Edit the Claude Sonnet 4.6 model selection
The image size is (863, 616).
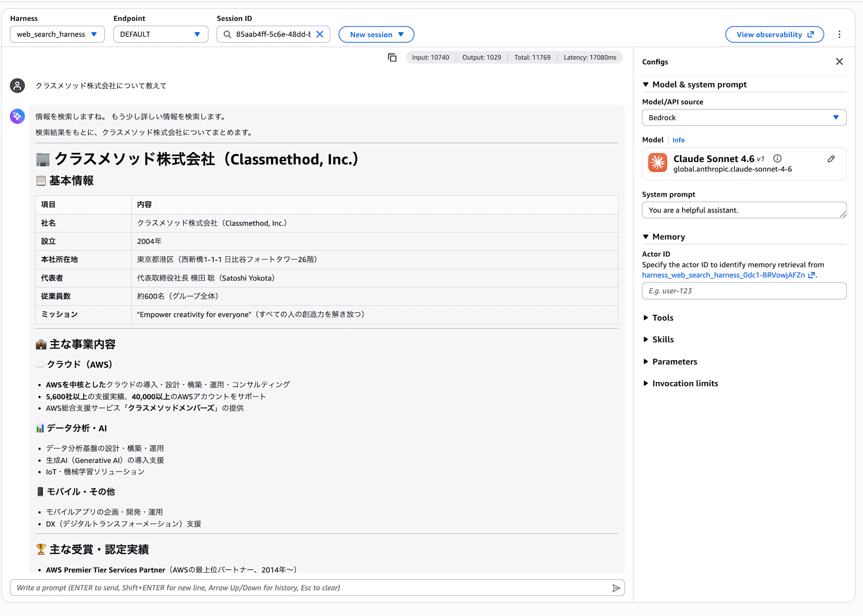[831, 159]
